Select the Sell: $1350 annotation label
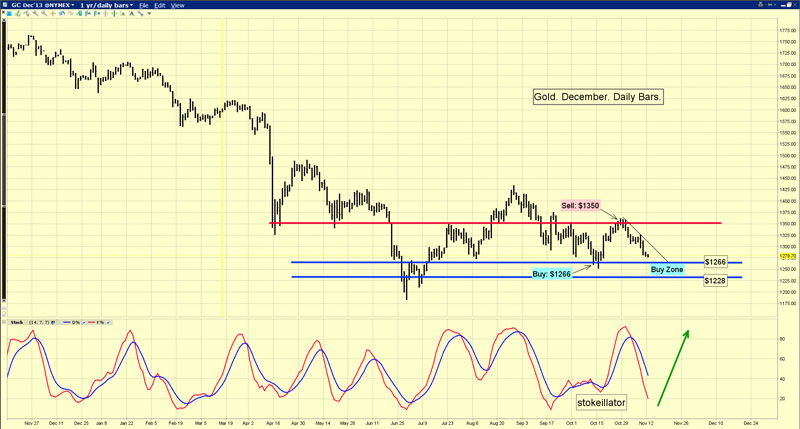This screenshot has width=800, height=429. tap(580, 205)
